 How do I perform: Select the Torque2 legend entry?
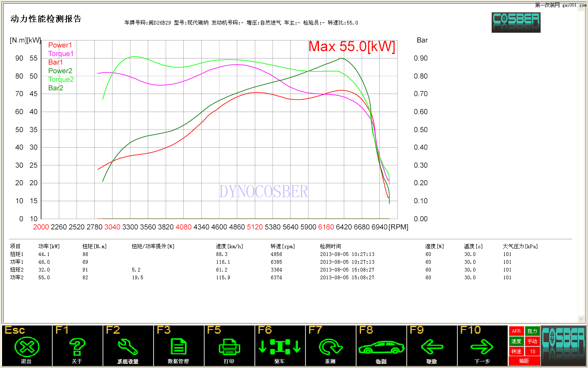click(61, 79)
